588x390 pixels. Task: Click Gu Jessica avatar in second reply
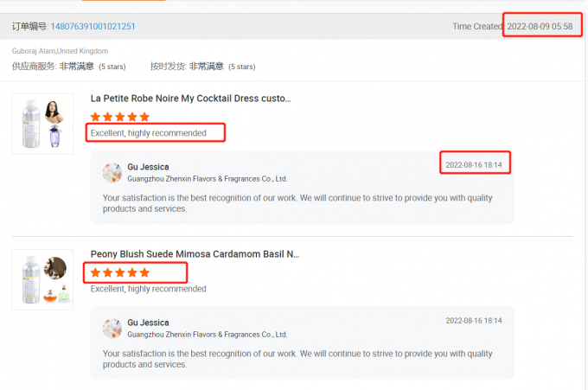point(112,328)
